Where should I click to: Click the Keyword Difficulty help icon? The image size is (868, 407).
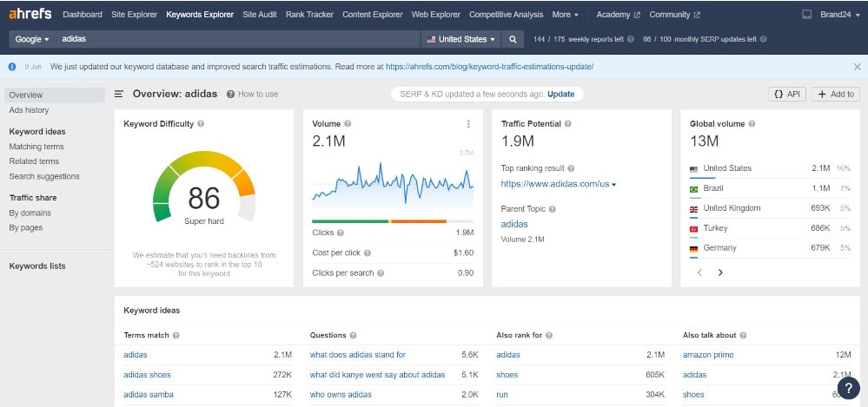pyautogui.click(x=201, y=124)
